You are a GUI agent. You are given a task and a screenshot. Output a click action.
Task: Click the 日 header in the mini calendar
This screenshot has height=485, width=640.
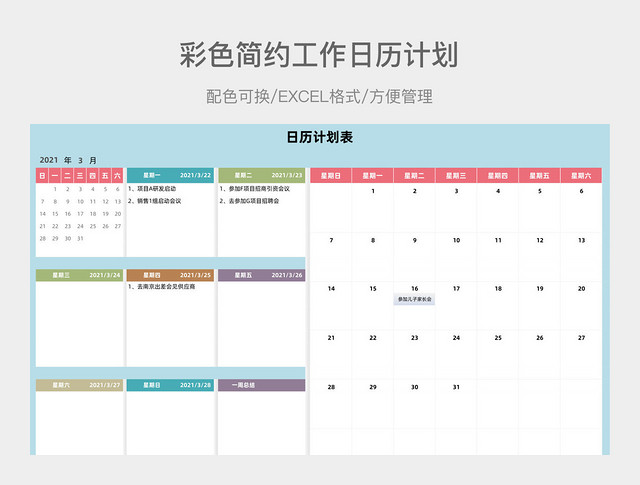[42, 176]
